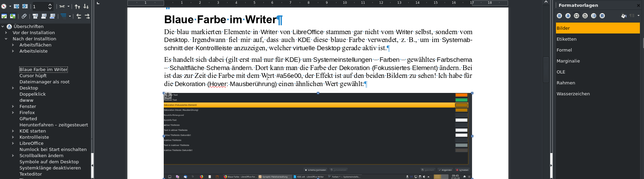
Task: Select the Formel frame style
Action: pos(598,50)
